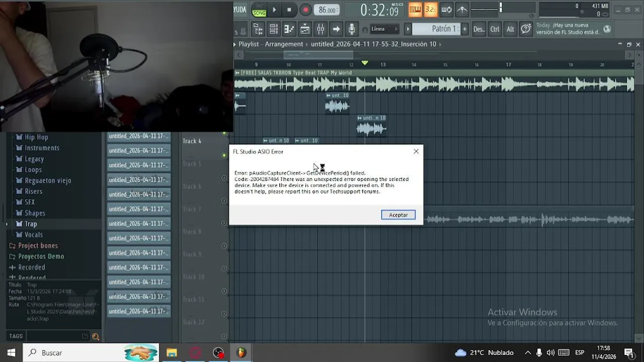
Task: Toggle the loop recording icon
Action: (446, 9)
